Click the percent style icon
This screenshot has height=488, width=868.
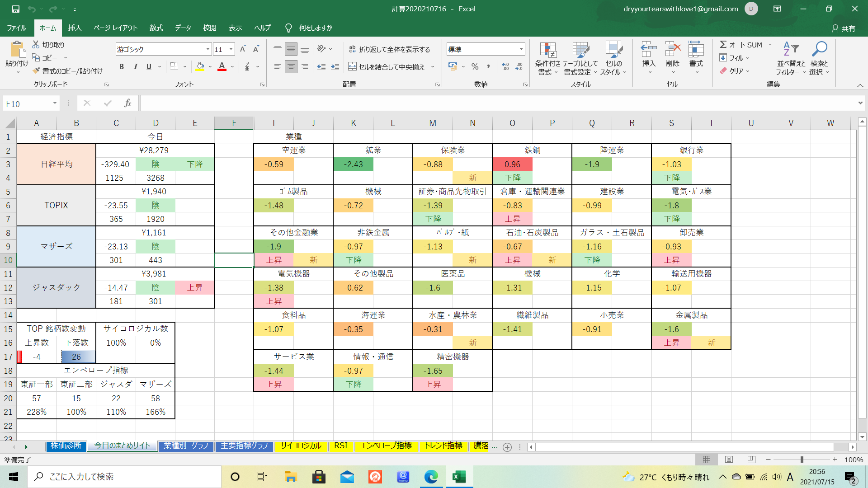pyautogui.click(x=475, y=67)
